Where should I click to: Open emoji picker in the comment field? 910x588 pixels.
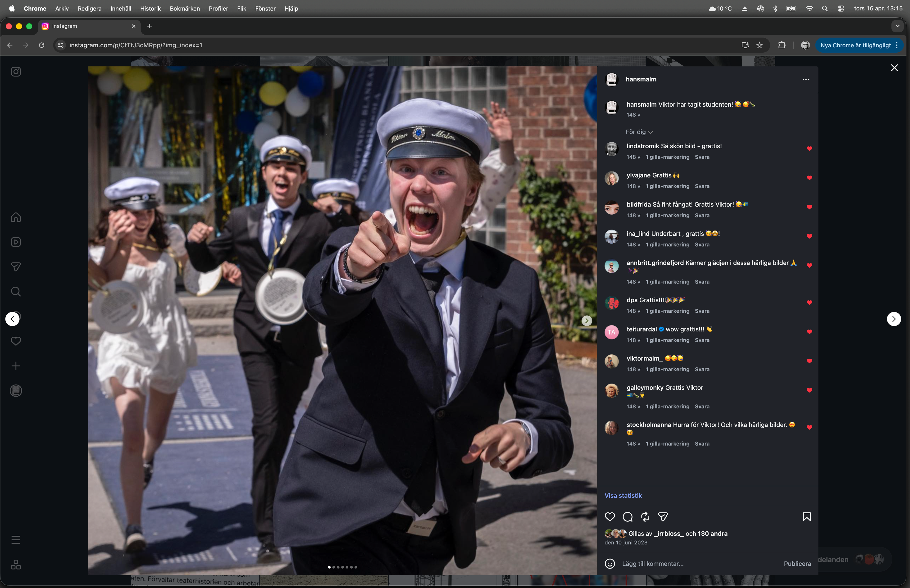(610, 564)
